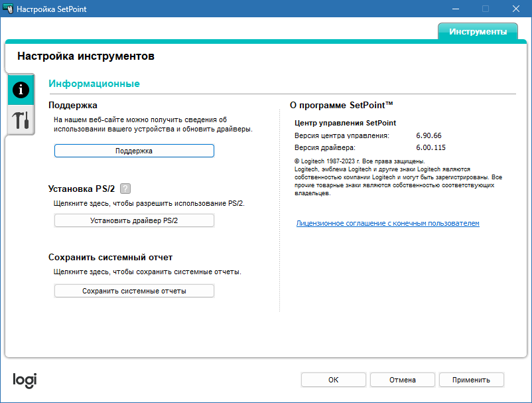The height and width of the screenshot is (403, 532).
Task: Minimize the SetPoint settings window
Action: pos(456,9)
